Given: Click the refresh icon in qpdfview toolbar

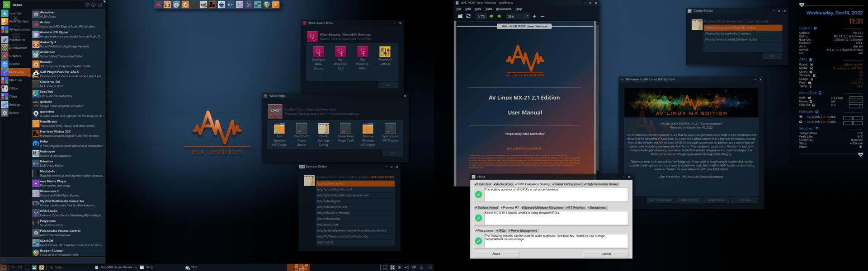Looking at the screenshot, I should tap(468, 16).
